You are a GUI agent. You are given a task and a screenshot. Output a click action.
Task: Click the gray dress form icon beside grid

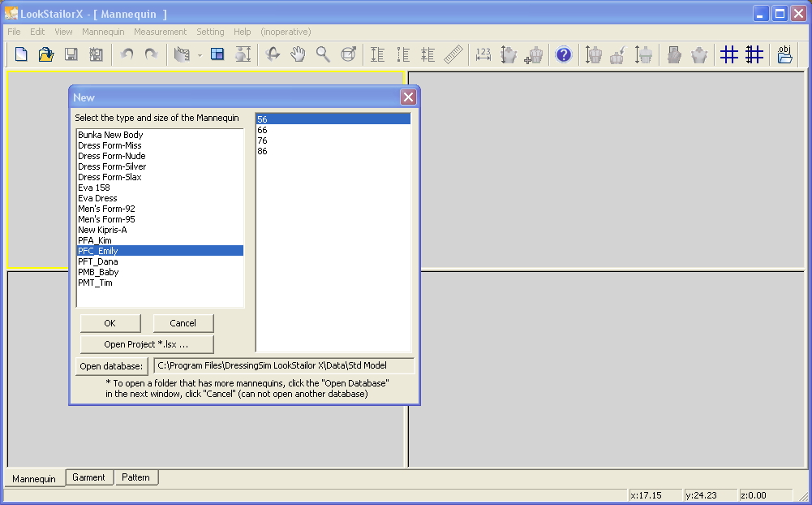point(699,54)
